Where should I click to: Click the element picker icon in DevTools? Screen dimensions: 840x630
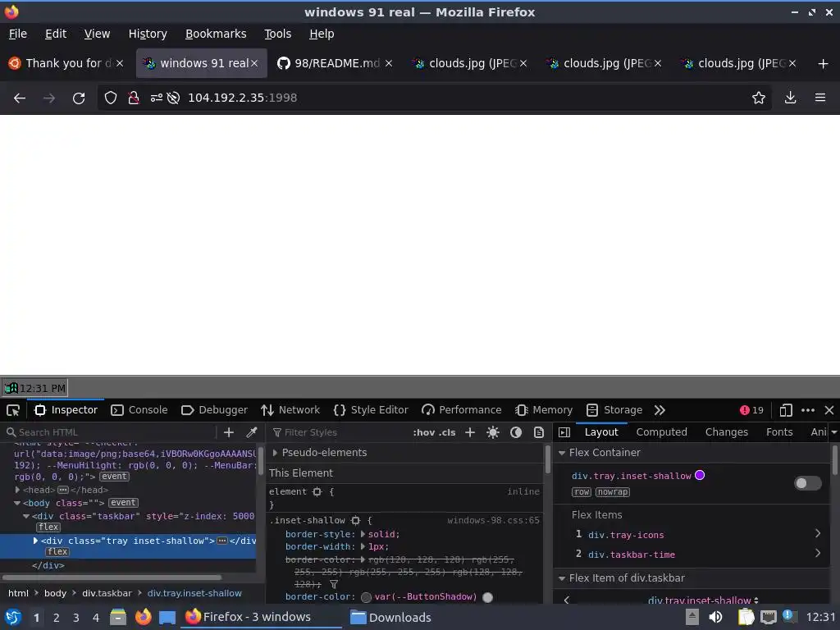click(x=13, y=410)
